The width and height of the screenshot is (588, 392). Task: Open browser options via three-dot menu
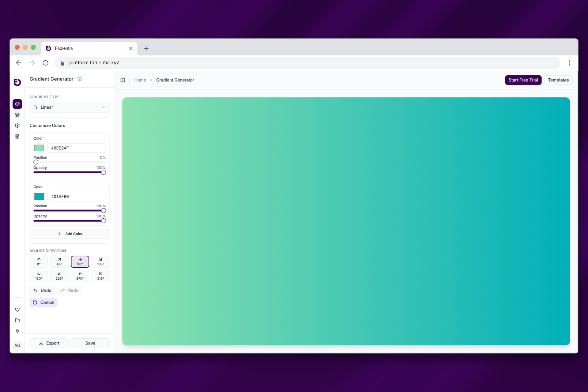click(569, 62)
